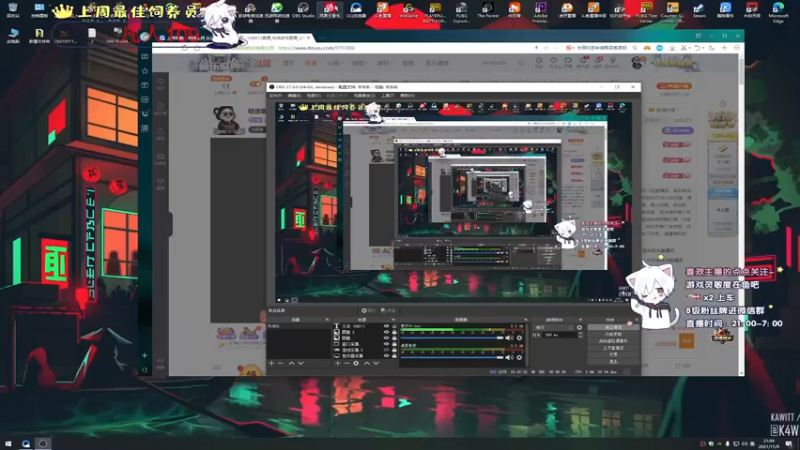The image size is (800, 450).
Task: Hide the 图像 source eye icon
Action: pyautogui.click(x=386, y=338)
